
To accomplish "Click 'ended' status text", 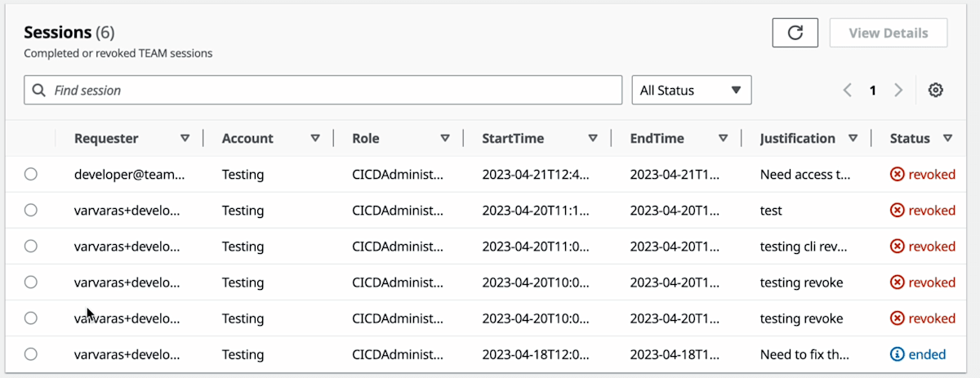I will click(x=928, y=354).
